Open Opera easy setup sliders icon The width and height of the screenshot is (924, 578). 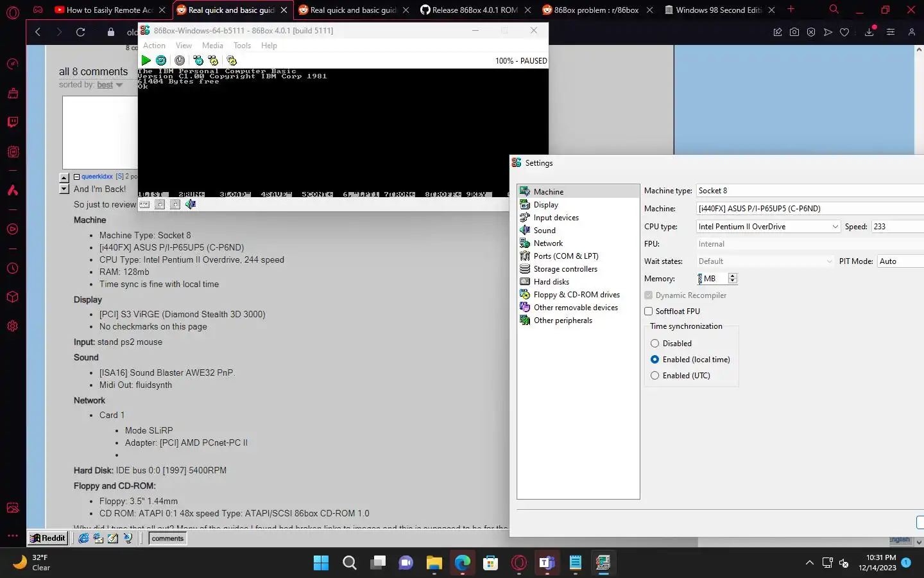coord(891,32)
